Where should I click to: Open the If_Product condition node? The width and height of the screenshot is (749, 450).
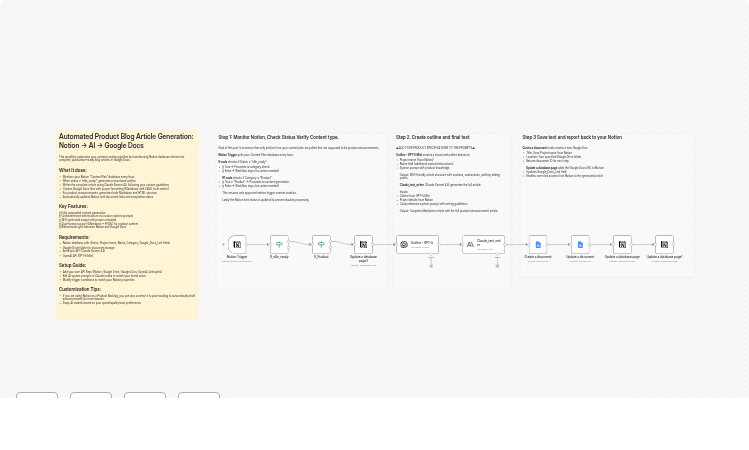point(321,245)
